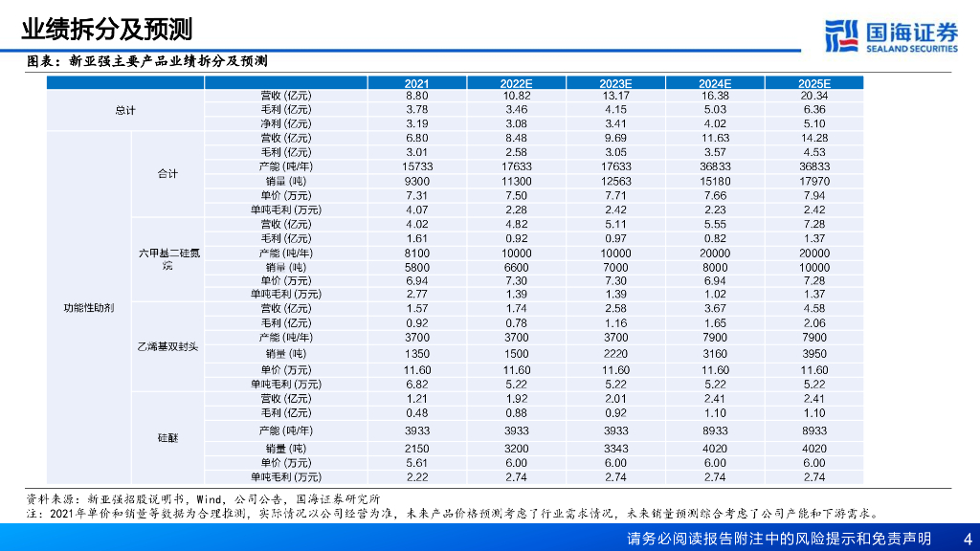Click the 乙烯基双封头 product label
Viewport: 980px width, 551px height.
(x=167, y=346)
